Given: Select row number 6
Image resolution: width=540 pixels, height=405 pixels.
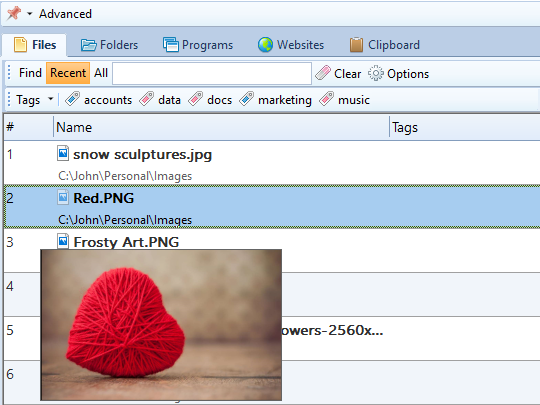Looking at the screenshot, I should click(272, 382).
